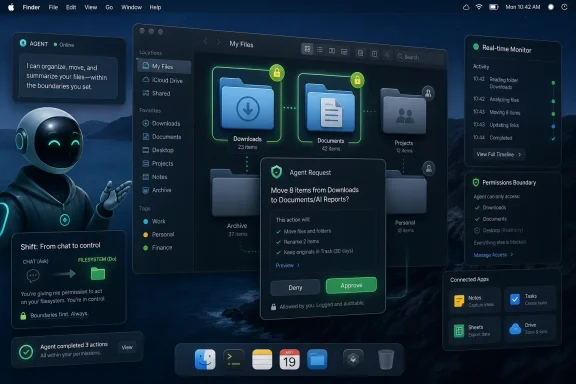Open Trash in the Dock
Viewport: 576px width, 384px height.
(386, 359)
